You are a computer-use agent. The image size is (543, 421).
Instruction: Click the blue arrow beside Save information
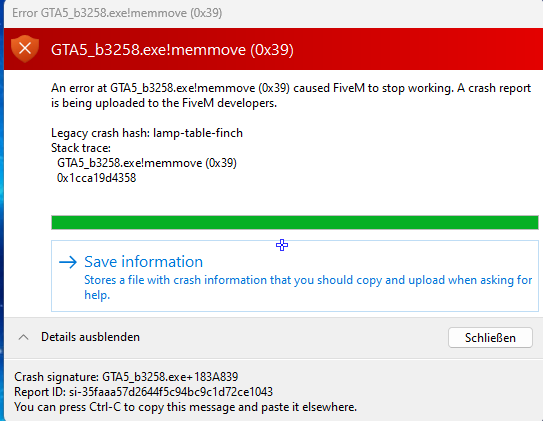(x=68, y=262)
